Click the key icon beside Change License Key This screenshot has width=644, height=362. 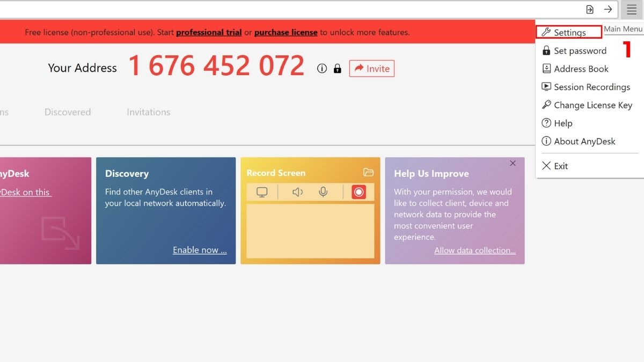pyautogui.click(x=546, y=105)
